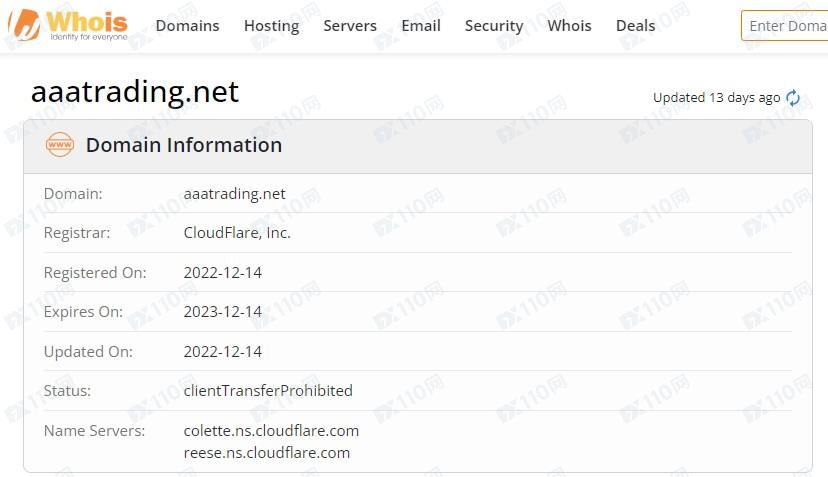
Task: Select the CloudFlare, Inc. registrar value
Action: click(x=237, y=233)
